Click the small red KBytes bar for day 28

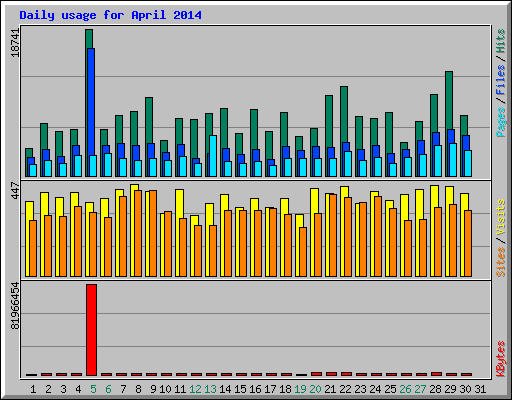[x=436, y=374]
